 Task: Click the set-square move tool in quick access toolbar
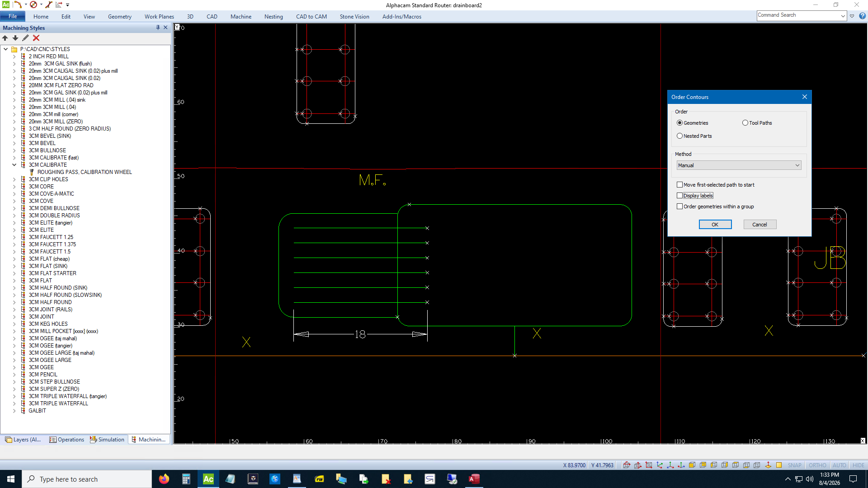pyautogui.click(x=59, y=5)
